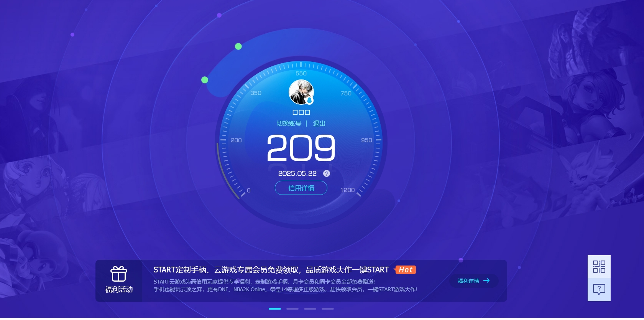The height and width of the screenshot is (320, 644).
Task: Open the 福利详情 welfare details button
Action: (x=474, y=281)
